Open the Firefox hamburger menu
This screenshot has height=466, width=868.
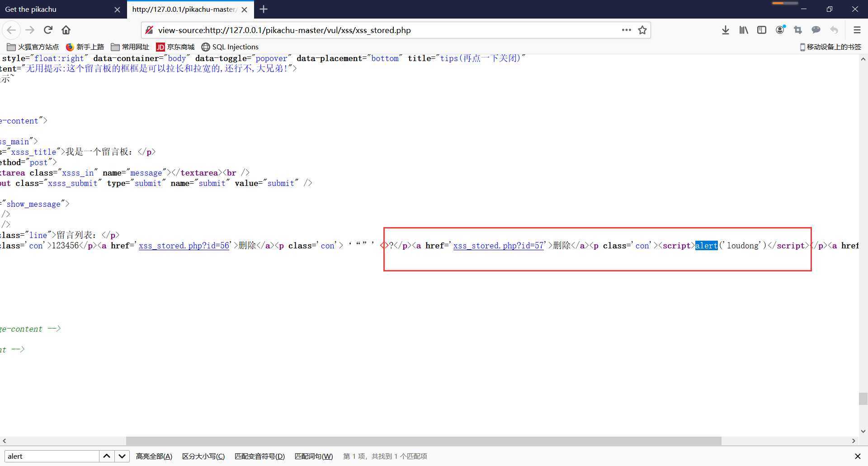point(857,30)
